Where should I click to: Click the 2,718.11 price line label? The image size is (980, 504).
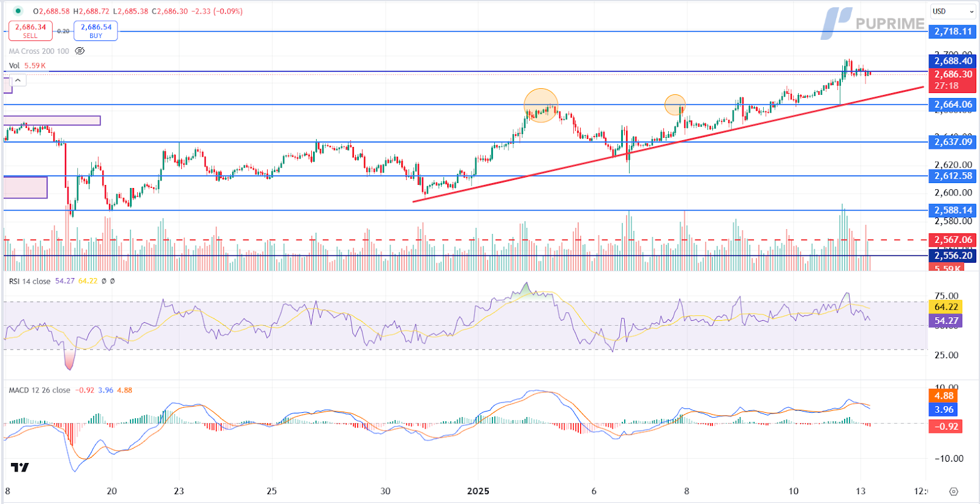point(952,31)
